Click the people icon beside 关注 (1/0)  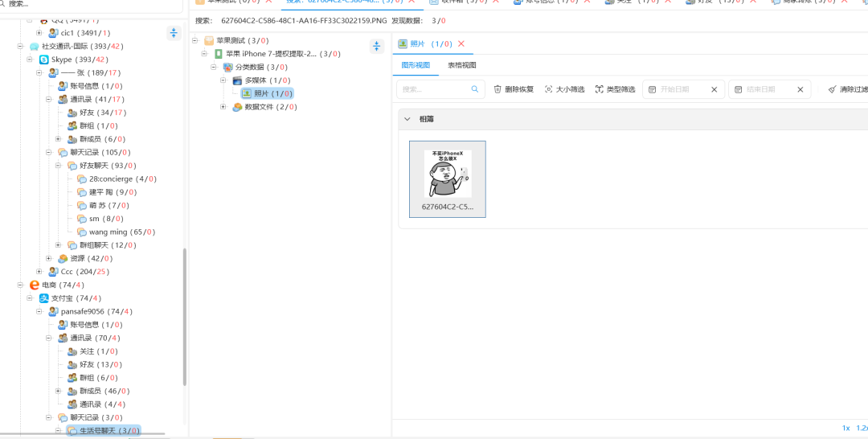click(72, 351)
